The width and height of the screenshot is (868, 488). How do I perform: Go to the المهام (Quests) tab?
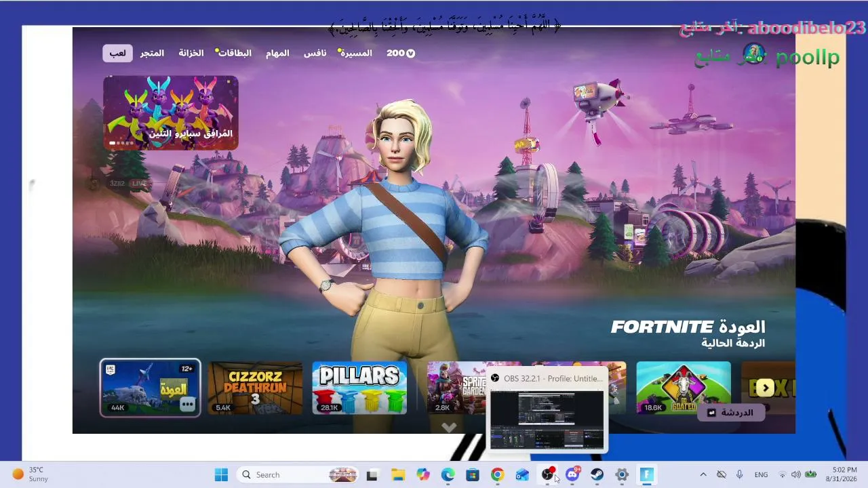[x=277, y=53]
